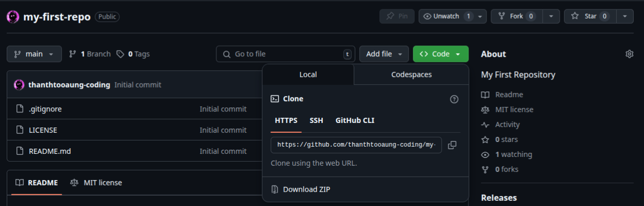Image resolution: width=644 pixels, height=206 pixels.
Task: Open the Activity link in About
Action: click(507, 125)
